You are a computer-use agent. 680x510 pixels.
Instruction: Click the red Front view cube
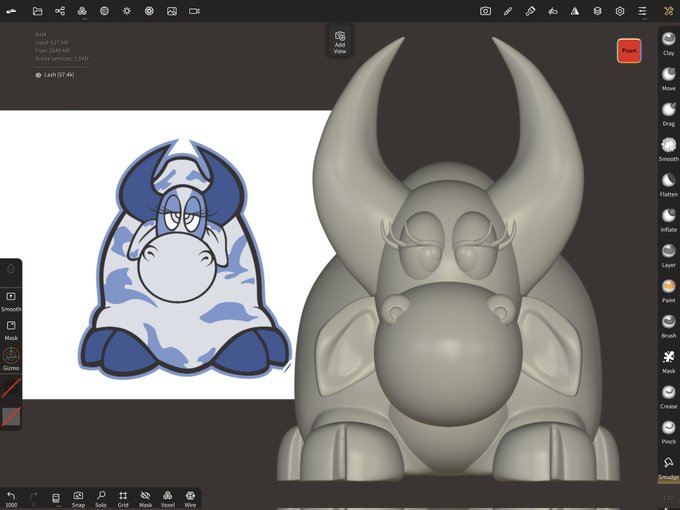[629, 51]
